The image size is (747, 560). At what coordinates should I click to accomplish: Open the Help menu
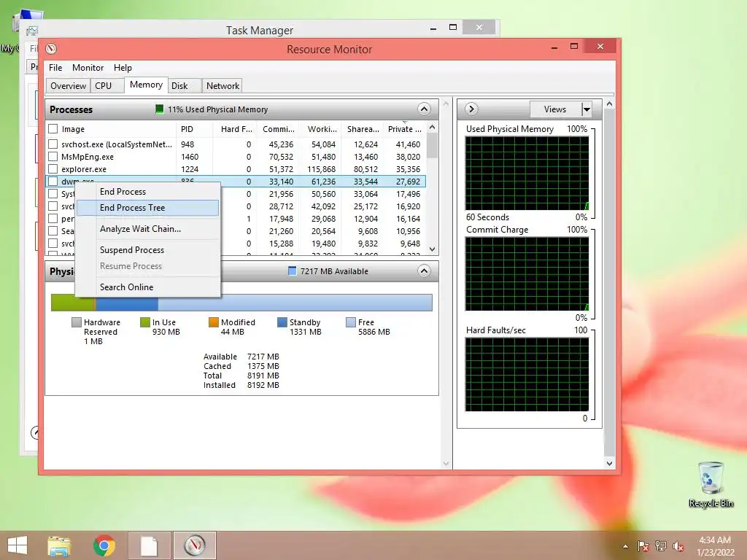point(123,68)
